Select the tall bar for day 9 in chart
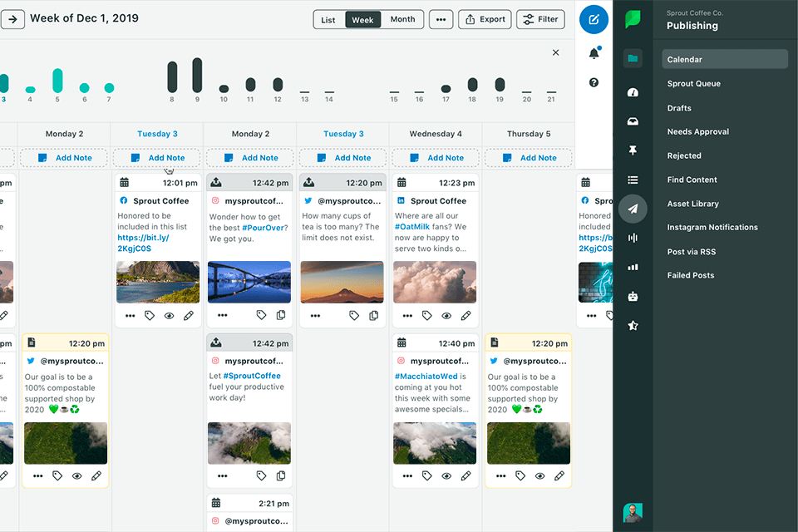The height and width of the screenshot is (532, 798). pos(197,75)
